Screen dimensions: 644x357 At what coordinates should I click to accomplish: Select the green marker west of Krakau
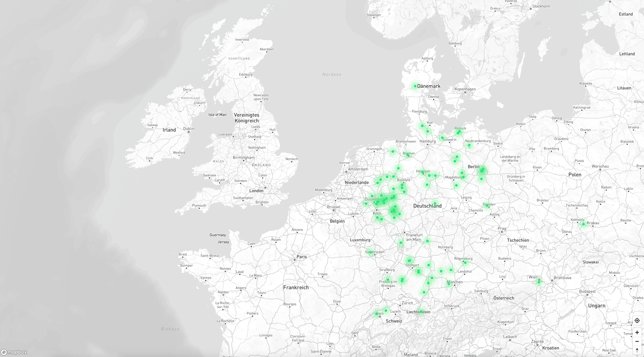(584, 224)
